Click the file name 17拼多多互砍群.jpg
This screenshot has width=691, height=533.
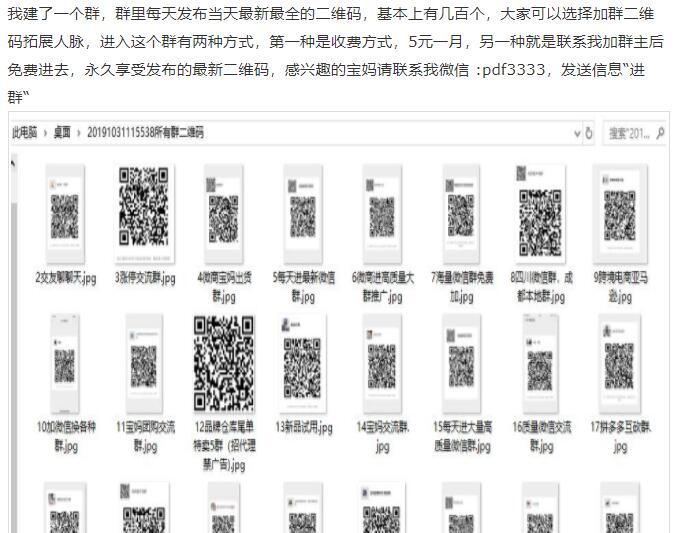620,436
